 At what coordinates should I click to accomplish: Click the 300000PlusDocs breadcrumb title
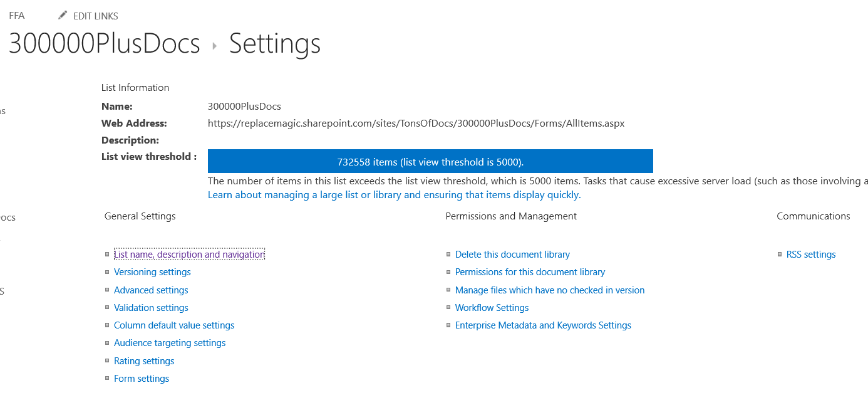104,44
